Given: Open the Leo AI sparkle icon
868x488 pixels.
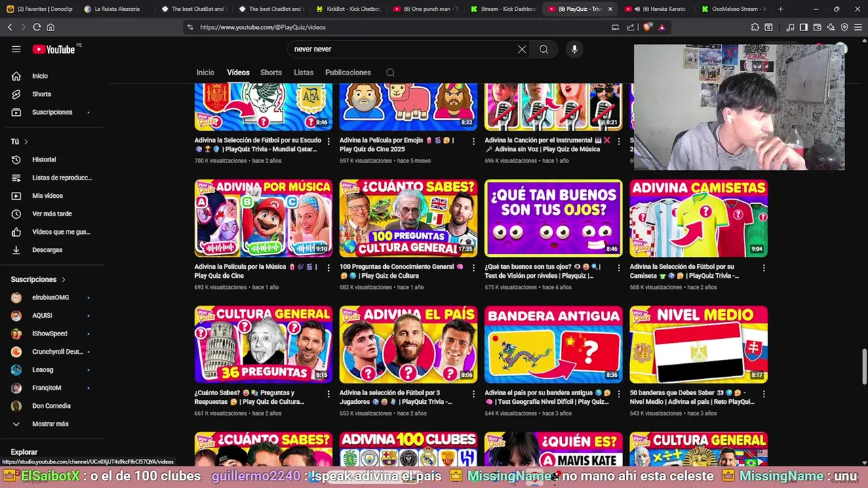Looking at the screenshot, I should click(x=831, y=27).
